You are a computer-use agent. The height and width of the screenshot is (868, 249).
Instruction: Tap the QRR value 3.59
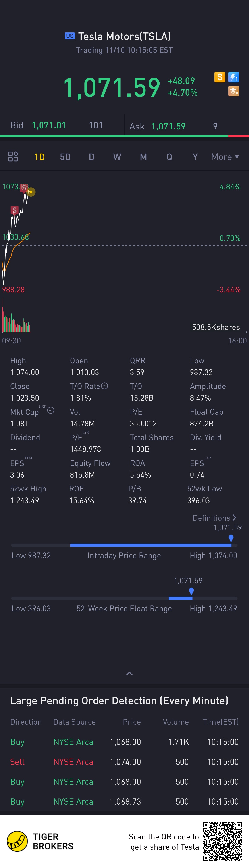(x=137, y=372)
